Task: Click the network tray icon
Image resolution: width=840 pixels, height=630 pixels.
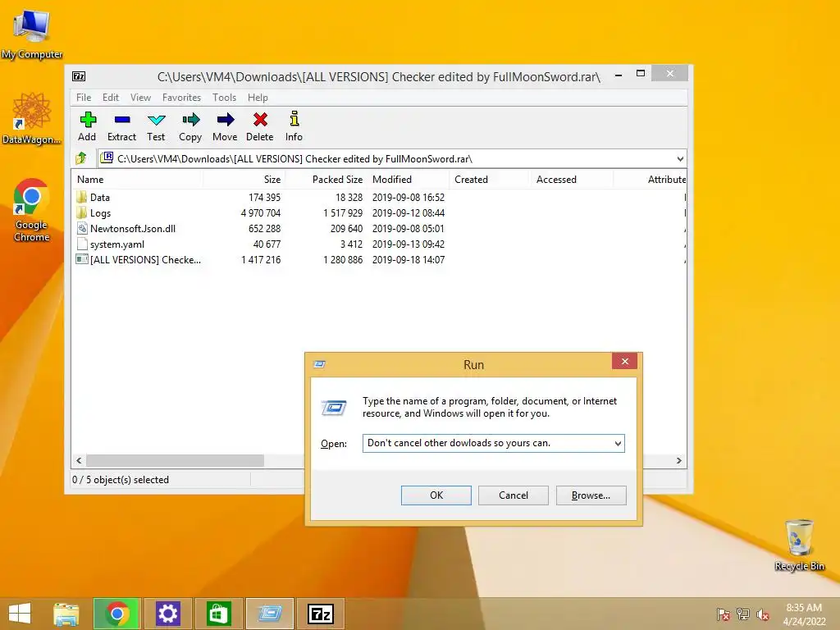Action: click(x=743, y=614)
